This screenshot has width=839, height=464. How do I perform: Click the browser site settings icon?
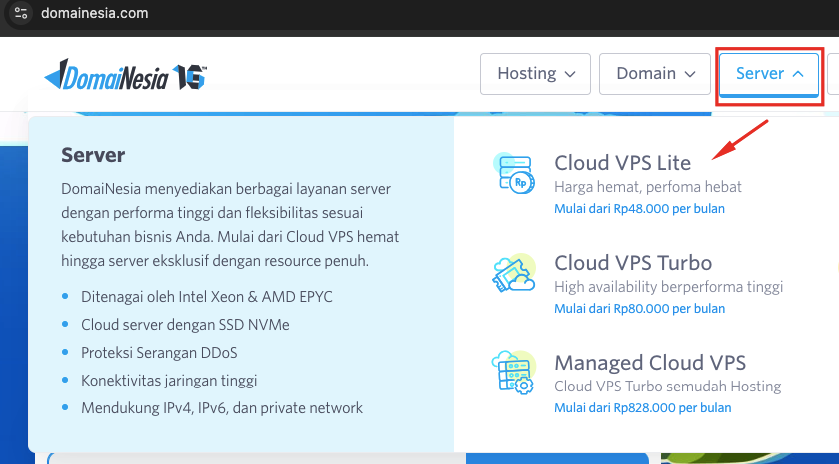tap(21, 13)
